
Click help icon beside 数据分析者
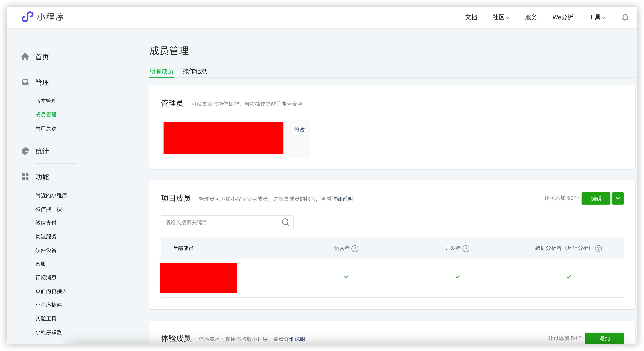click(598, 248)
